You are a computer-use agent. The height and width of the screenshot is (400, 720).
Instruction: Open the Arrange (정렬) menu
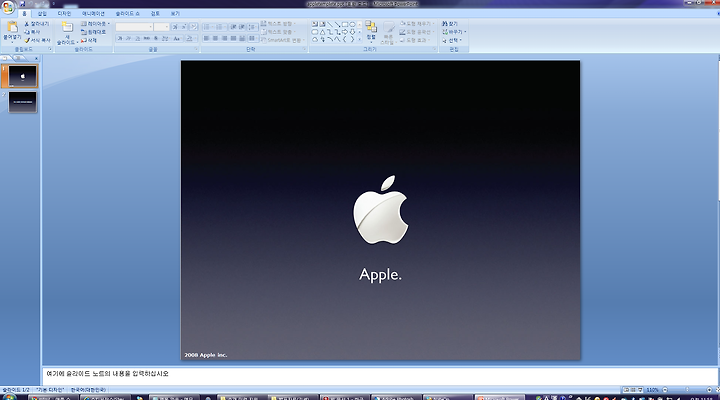(x=371, y=32)
